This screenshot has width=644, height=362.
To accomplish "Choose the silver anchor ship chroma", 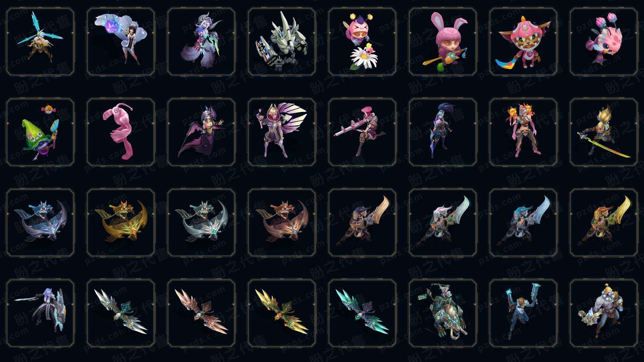I will (201, 223).
